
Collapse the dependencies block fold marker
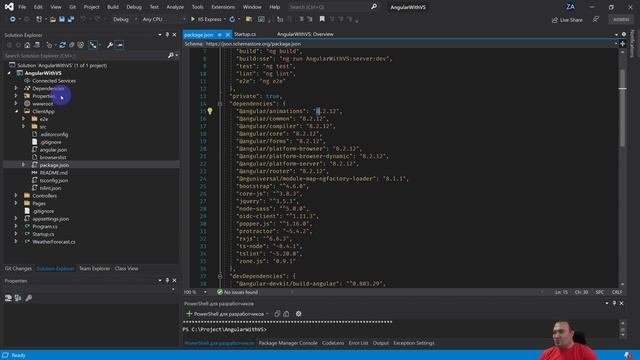click(220, 104)
